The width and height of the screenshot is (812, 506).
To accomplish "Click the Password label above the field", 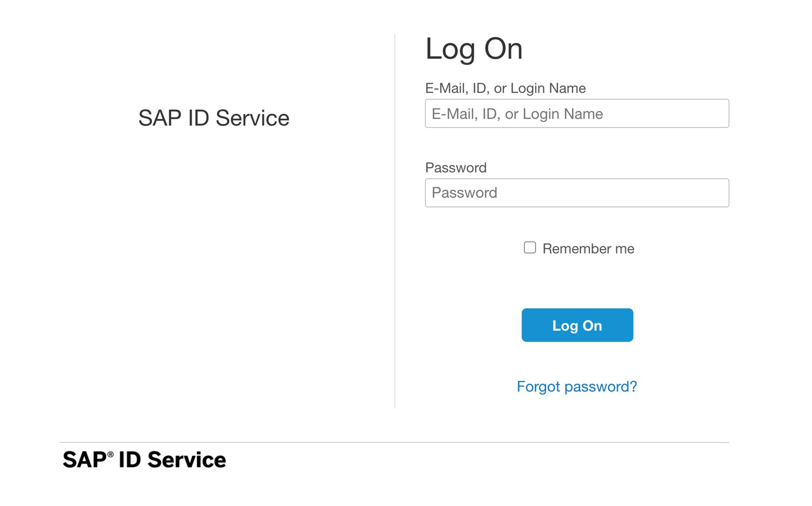I will 455,167.
